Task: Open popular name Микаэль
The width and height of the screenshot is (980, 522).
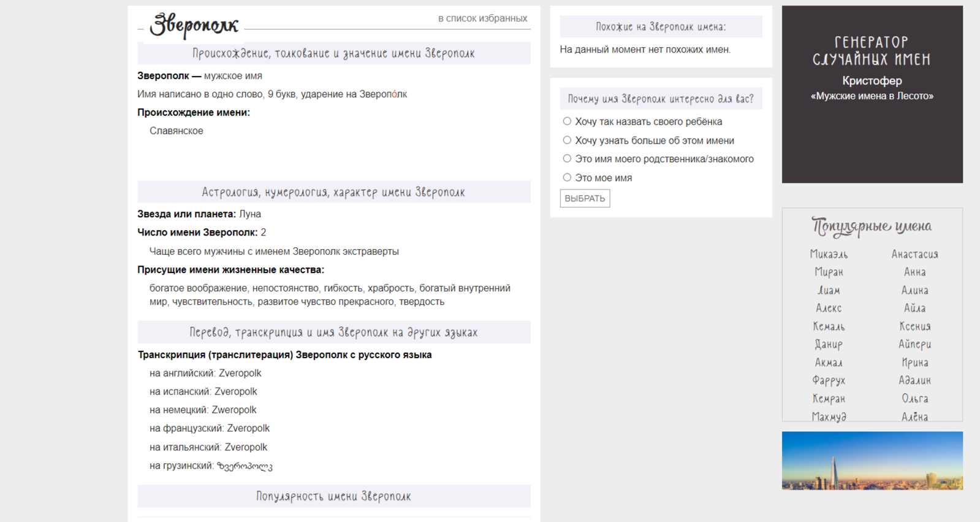Action: pos(829,254)
